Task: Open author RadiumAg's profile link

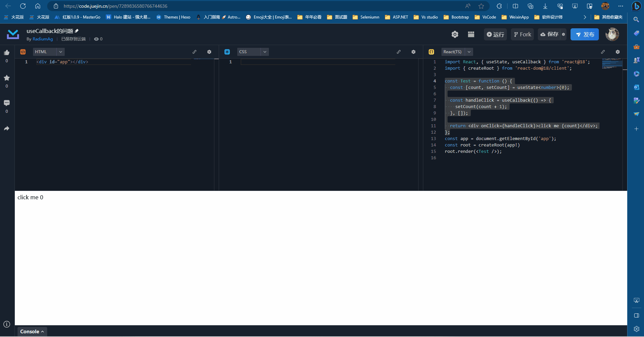Action: pos(43,39)
